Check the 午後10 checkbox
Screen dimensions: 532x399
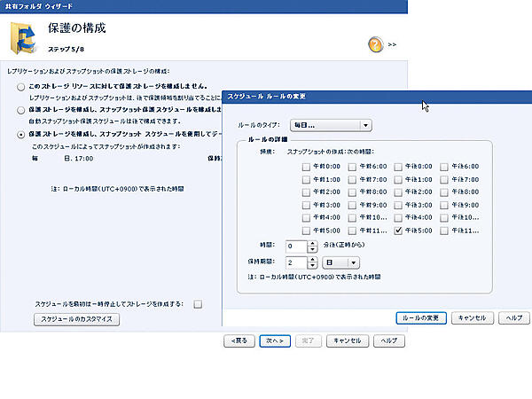click(x=444, y=218)
